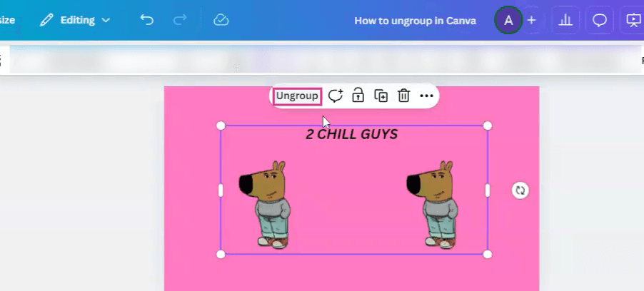Click the Ungroup button in floating toolbar

click(x=297, y=96)
